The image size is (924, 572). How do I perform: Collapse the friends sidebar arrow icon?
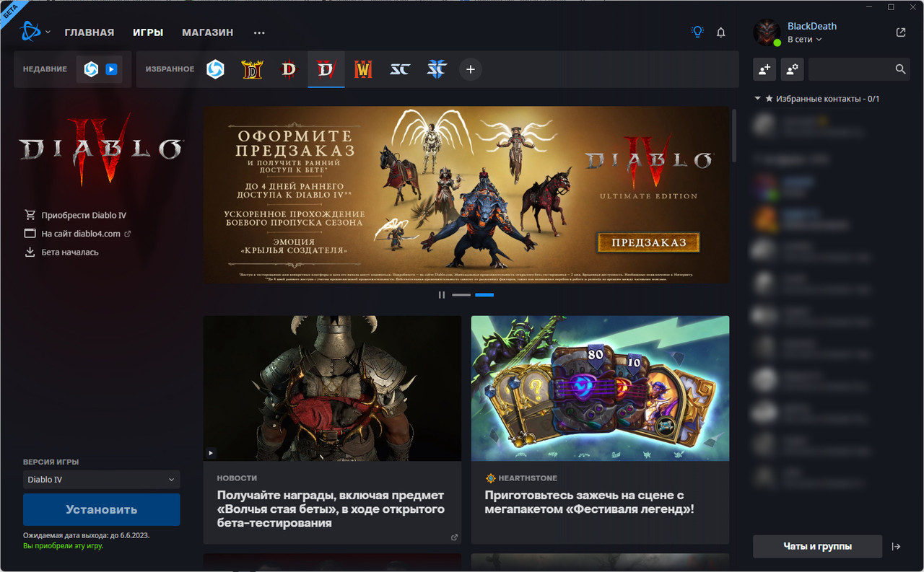point(897,547)
